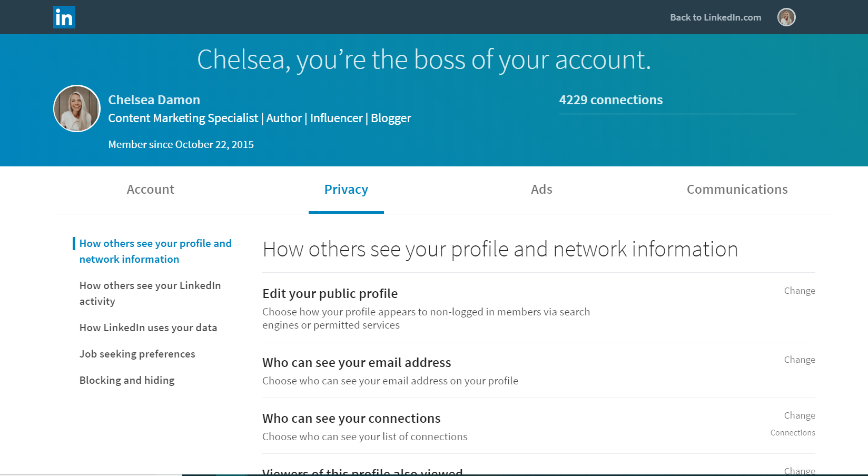Expand Change for who sees connections

[x=799, y=415]
